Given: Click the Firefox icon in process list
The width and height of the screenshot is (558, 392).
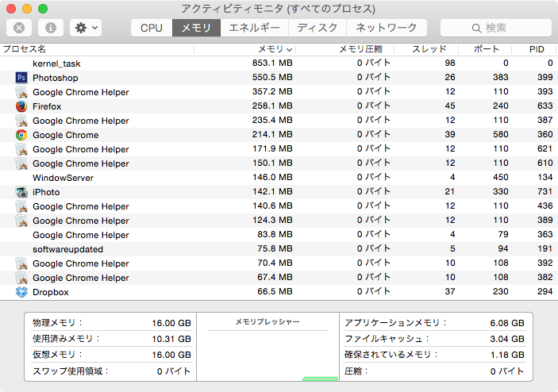Looking at the screenshot, I should (21, 106).
